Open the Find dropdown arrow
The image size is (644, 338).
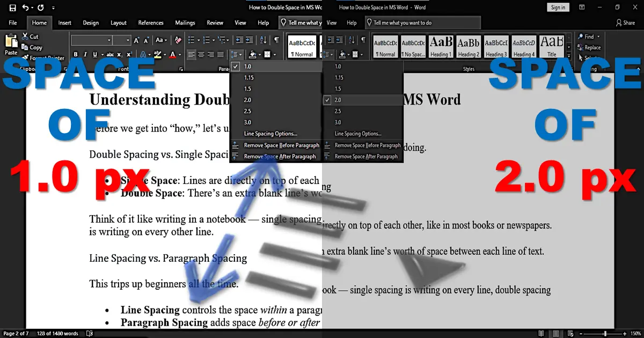(x=597, y=36)
